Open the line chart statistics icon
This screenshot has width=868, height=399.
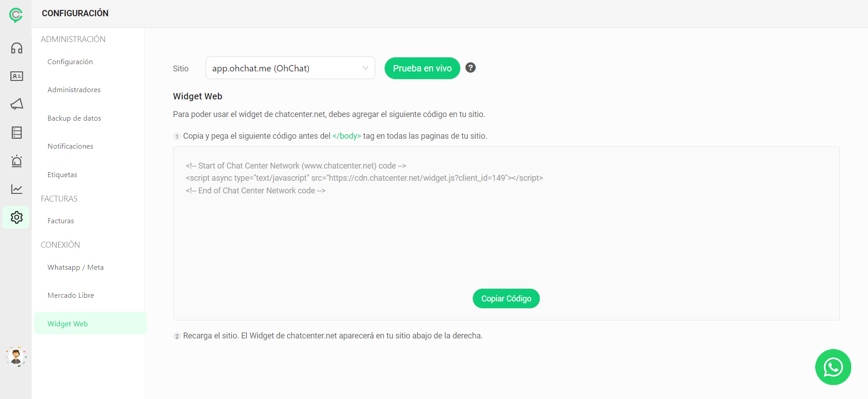click(17, 189)
